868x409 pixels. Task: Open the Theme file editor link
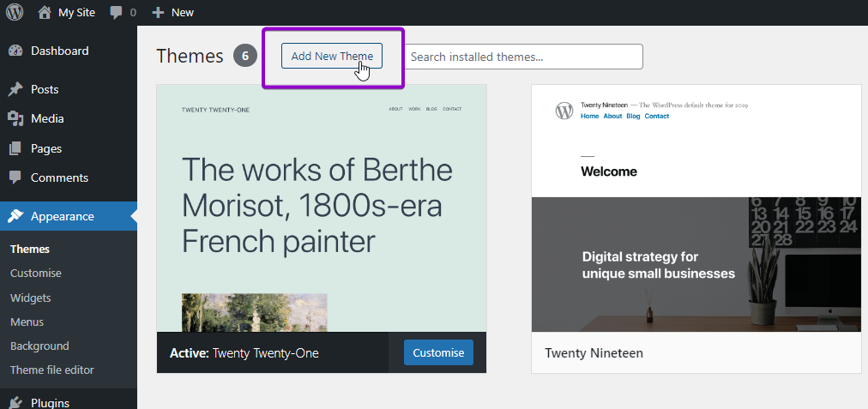click(52, 370)
